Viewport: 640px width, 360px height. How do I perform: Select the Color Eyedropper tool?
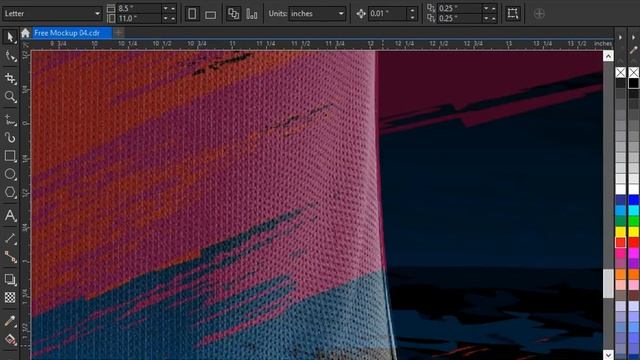point(10,321)
